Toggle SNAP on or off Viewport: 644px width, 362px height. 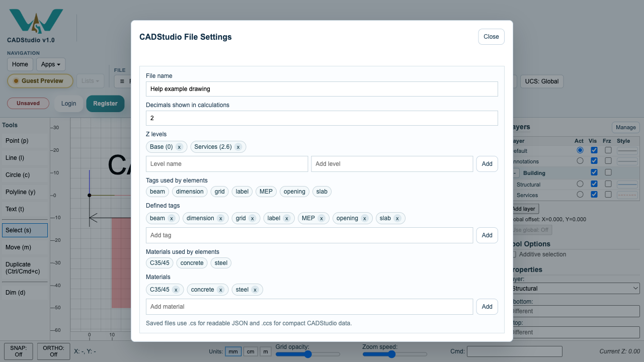[19, 351]
